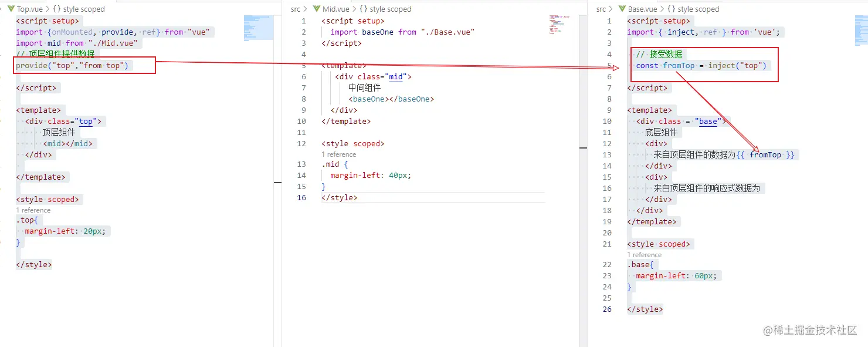This screenshot has height=347, width=868.
Task: Click the div class="top" line
Action: pos(63,121)
